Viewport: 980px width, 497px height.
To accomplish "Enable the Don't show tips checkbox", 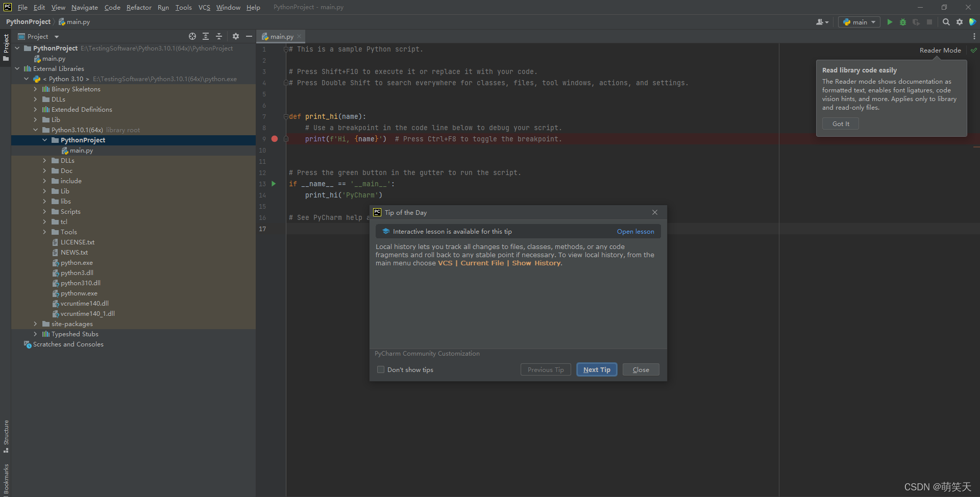I will pos(381,369).
